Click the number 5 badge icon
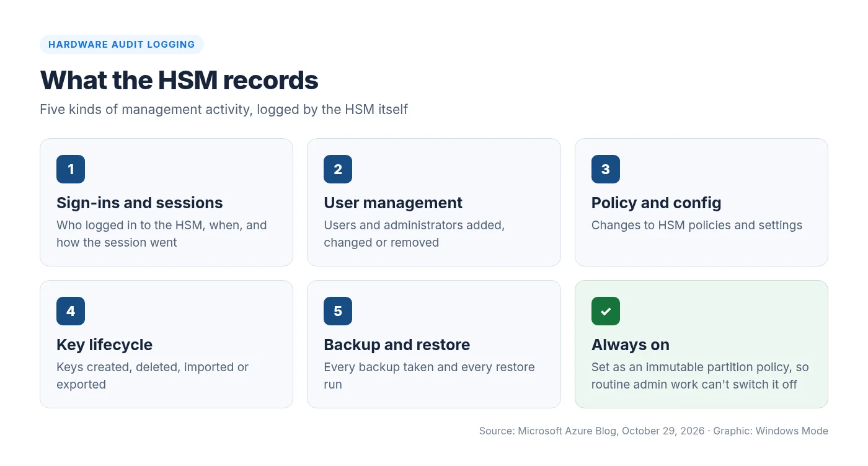 [338, 311]
